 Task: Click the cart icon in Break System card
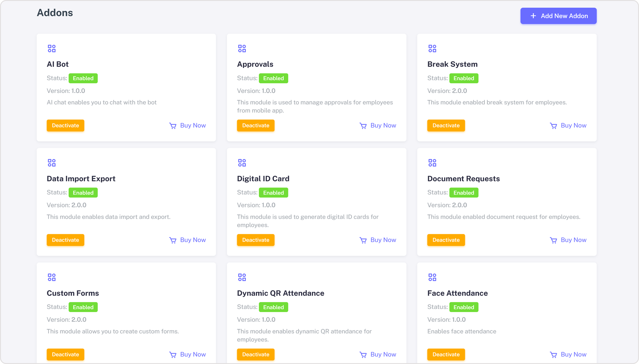tap(553, 126)
